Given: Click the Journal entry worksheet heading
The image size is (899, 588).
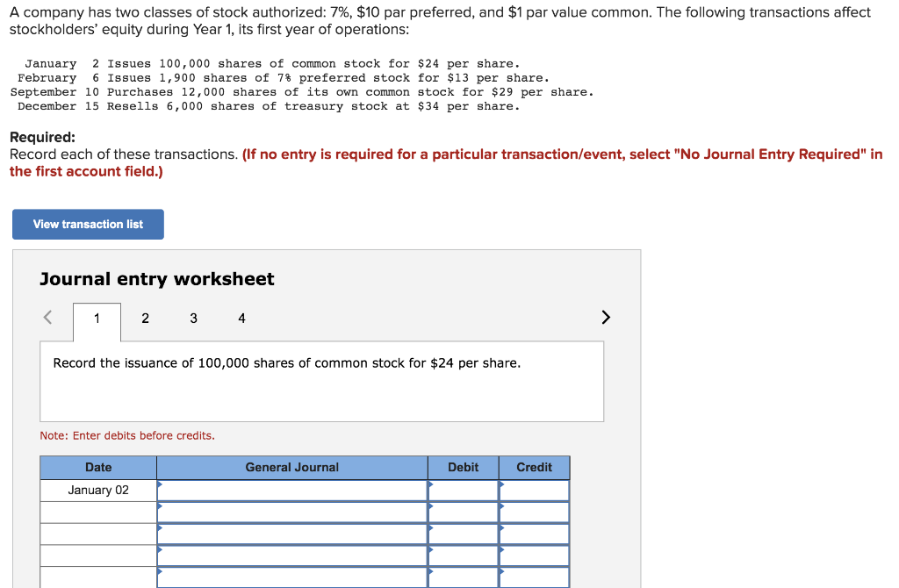Looking at the screenshot, I should (x=156, y=279).
